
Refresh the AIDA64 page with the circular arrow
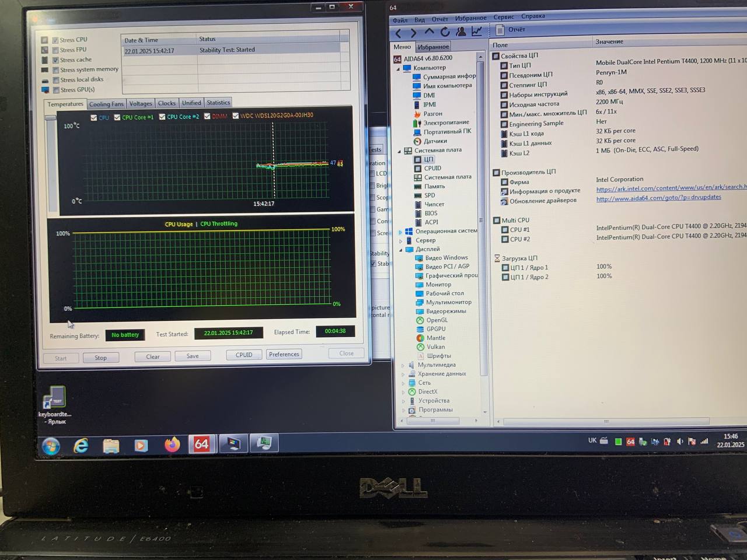445,32
